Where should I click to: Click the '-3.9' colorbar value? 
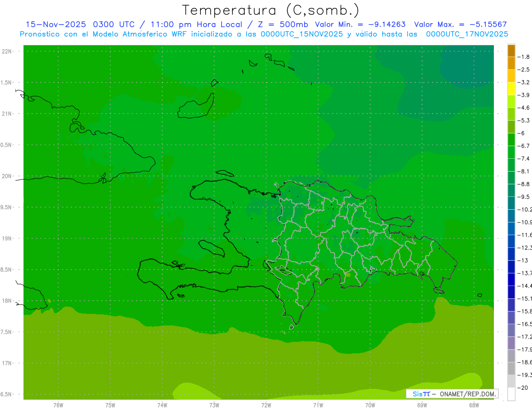click(524, 95)
